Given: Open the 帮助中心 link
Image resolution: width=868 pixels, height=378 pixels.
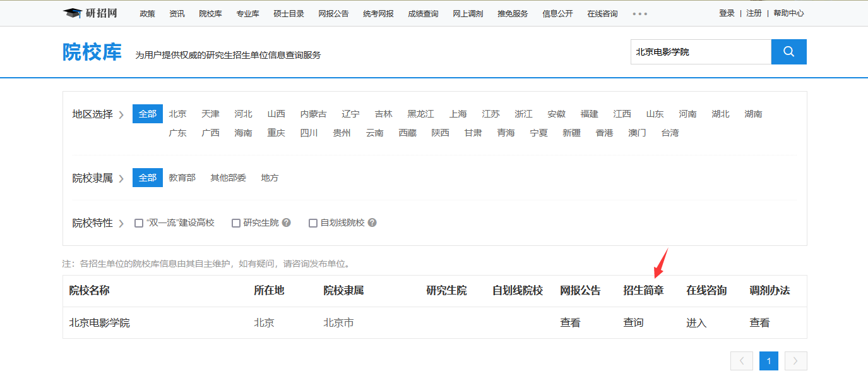Looking at the screenshot, I should (789, 13).
